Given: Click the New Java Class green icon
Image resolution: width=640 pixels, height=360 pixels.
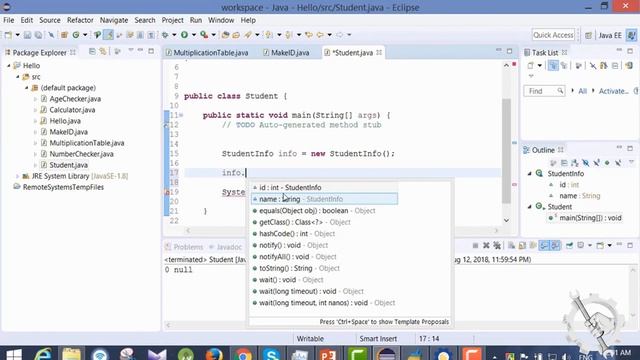Looking at the screenshot, I should [76, 35].
